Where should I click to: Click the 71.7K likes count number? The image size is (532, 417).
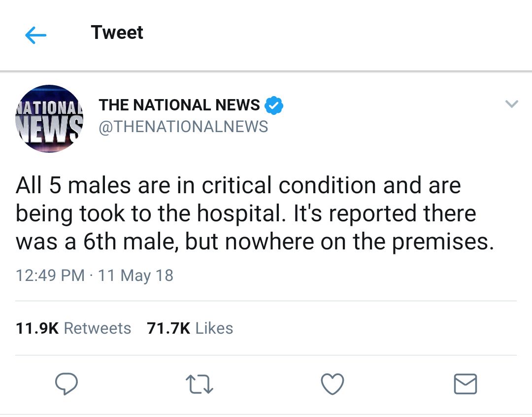pos(168,328)
